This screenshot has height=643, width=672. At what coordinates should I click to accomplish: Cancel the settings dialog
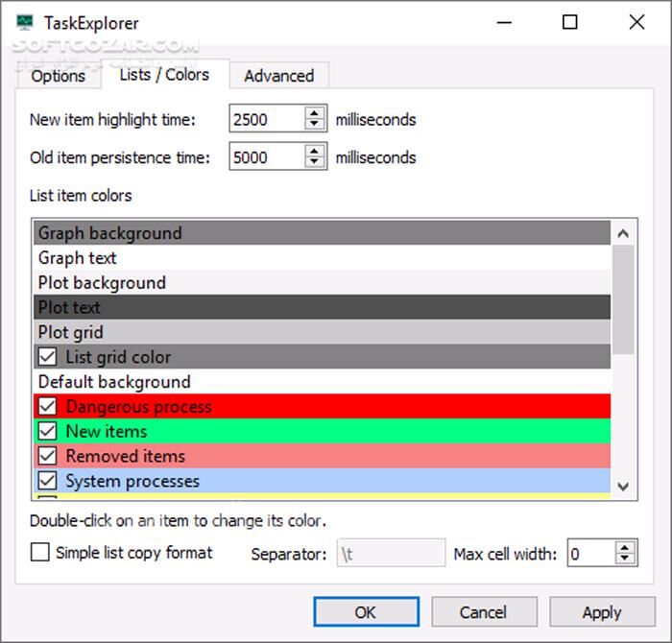483,612
